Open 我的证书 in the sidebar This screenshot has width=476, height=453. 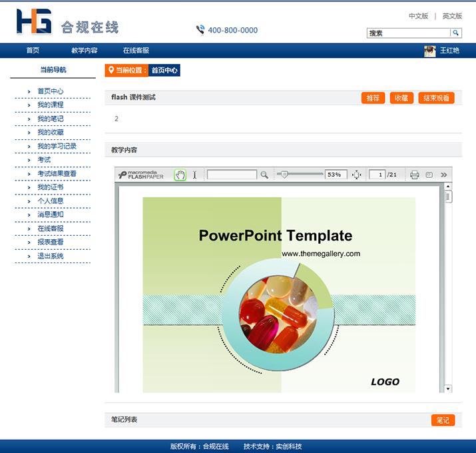point(51,187)
